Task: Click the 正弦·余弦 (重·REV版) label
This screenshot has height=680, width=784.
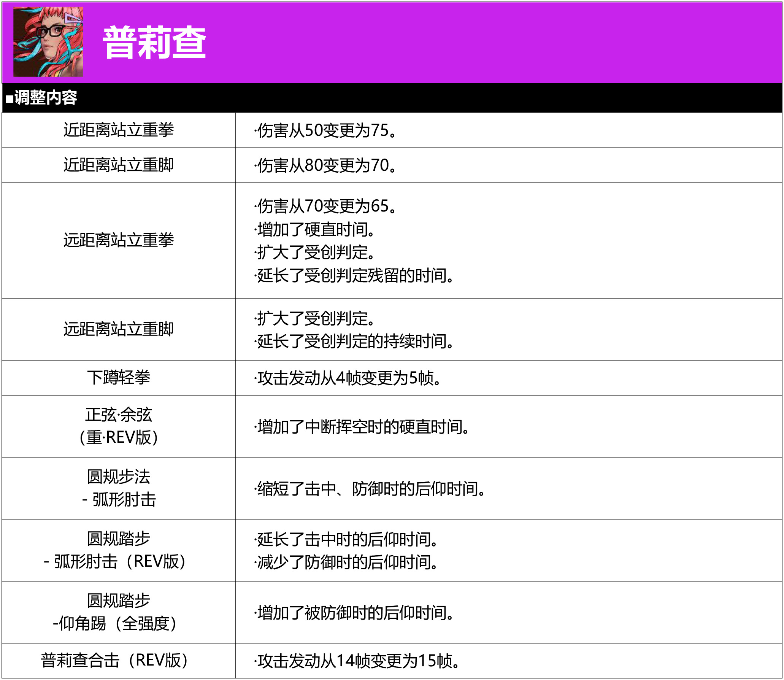Action: pos(119,426)
